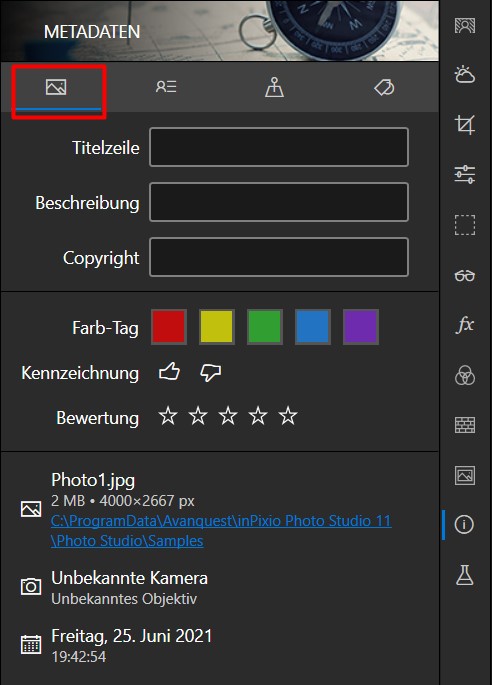Select the dashed rectangle selection tool
Viewport: 492px width, 685px height.
pos(464,225)
